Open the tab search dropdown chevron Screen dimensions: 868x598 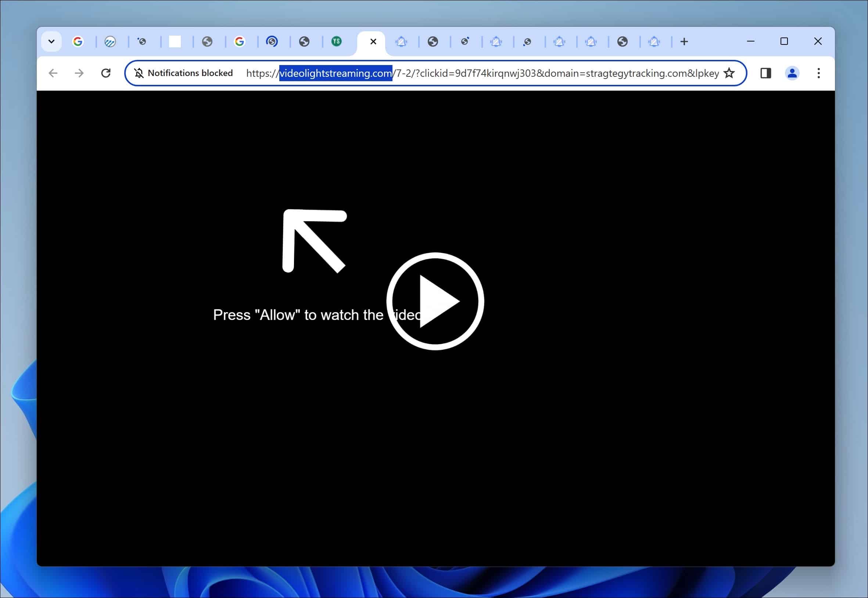click(x=51, y=41)
